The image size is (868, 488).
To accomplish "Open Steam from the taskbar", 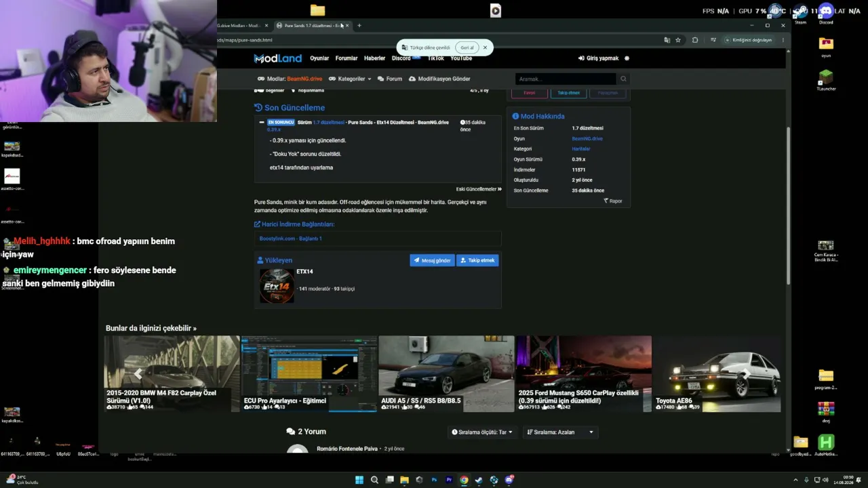I will [479, 480].
